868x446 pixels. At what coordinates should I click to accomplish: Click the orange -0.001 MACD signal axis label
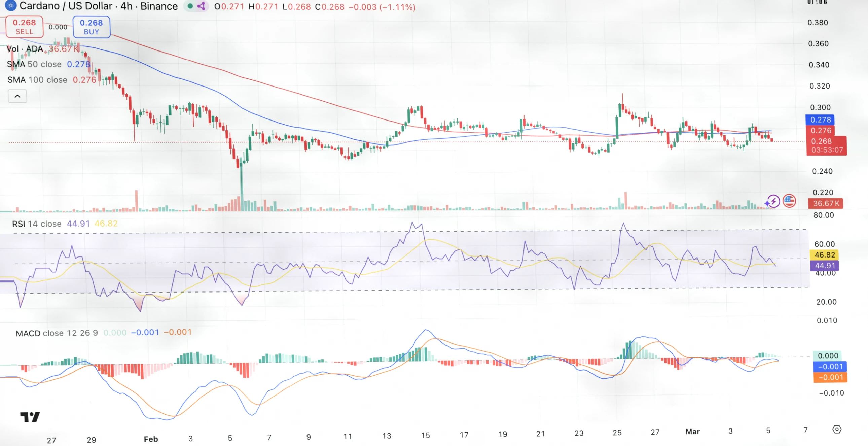coord(830,377)
